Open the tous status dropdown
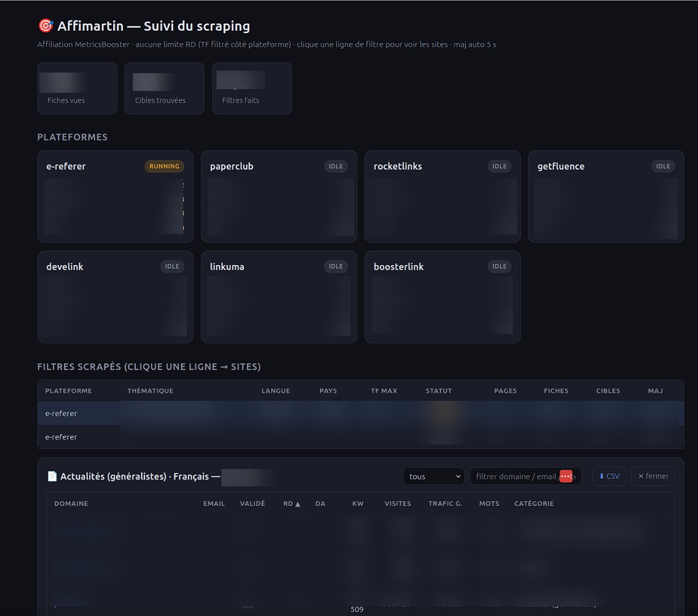 [x=434, y=476]
